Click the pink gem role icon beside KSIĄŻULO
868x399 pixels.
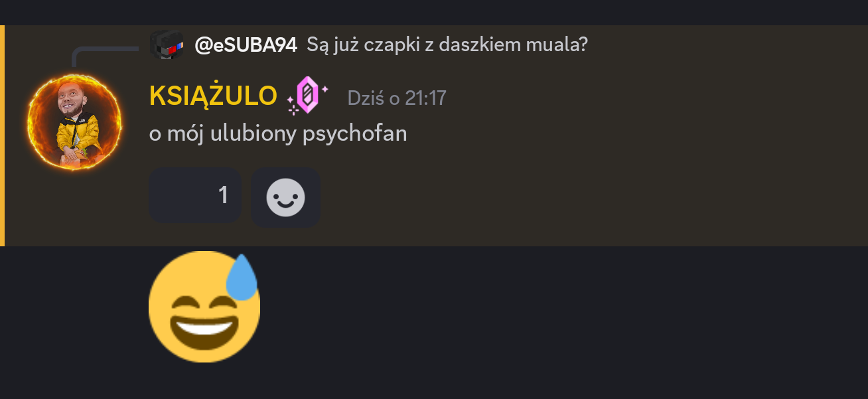click(308, 95)
